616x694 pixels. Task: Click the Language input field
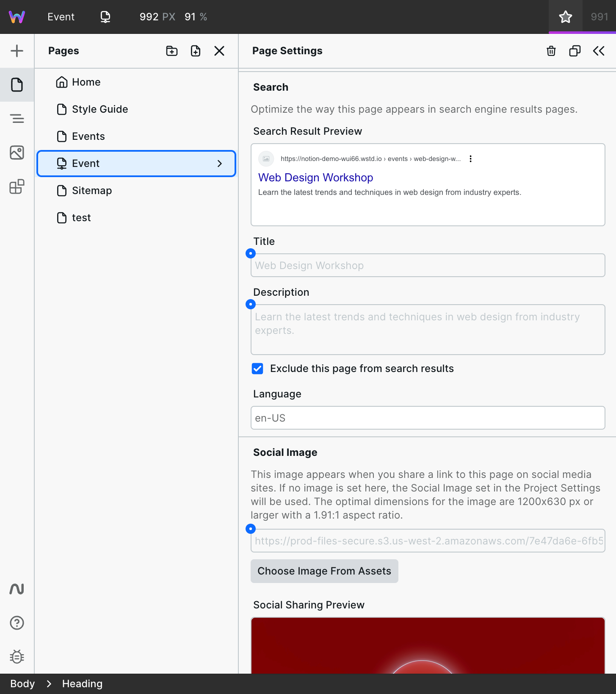[x=428, y=418]
